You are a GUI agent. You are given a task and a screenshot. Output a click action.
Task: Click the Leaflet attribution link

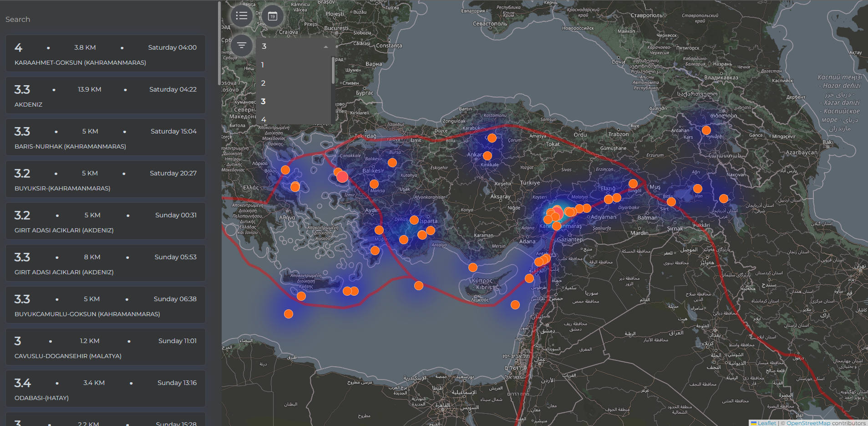763,423
